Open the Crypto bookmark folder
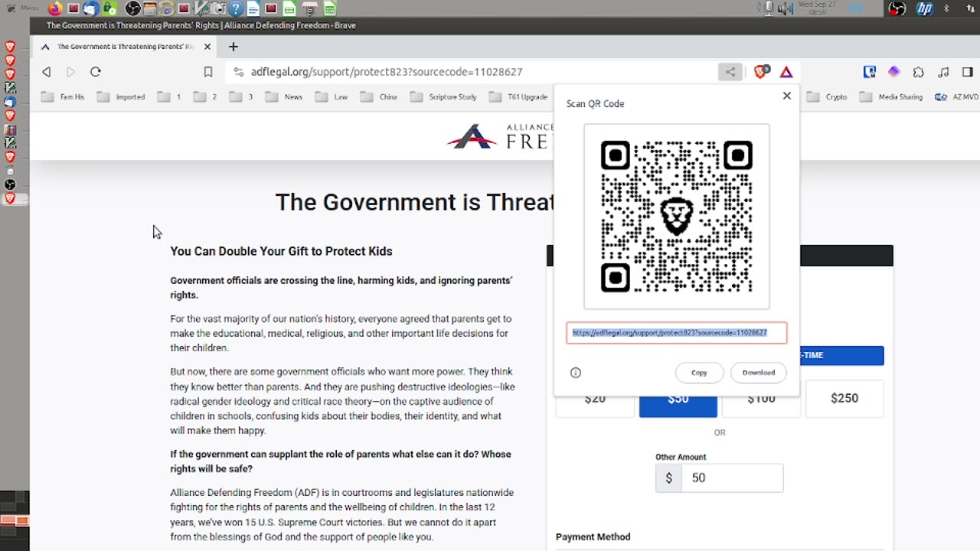980x551 pixels. (x=827, y=97)
